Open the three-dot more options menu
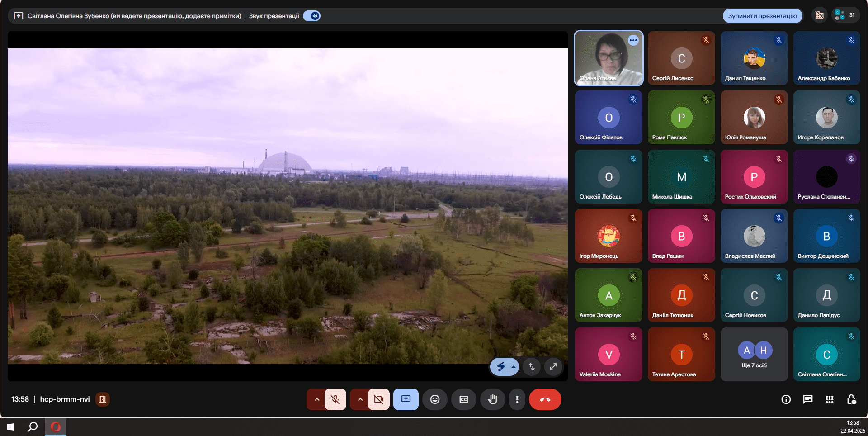 (x=517, y=399)
